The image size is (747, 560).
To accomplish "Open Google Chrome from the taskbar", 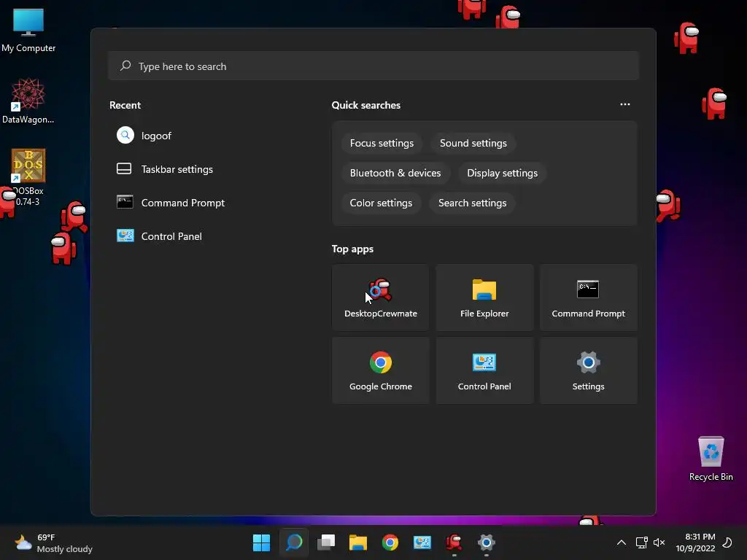I will pyautogui.click(x=390, y=542).
